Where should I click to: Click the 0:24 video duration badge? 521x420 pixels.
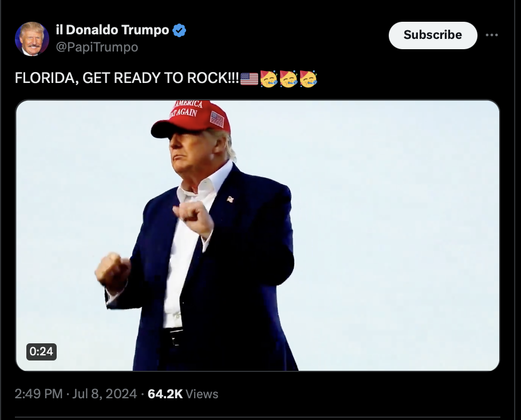coord(42,351)
